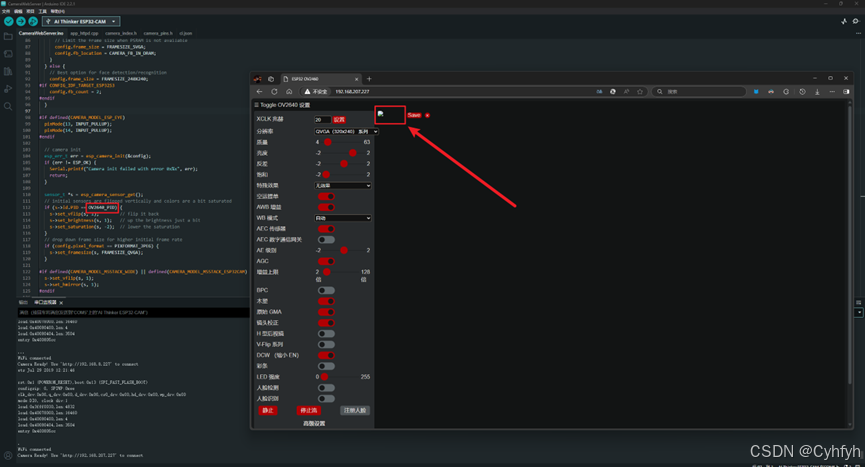
Task: Click the browser read-aloud icon in address bar
Action: 626,92
